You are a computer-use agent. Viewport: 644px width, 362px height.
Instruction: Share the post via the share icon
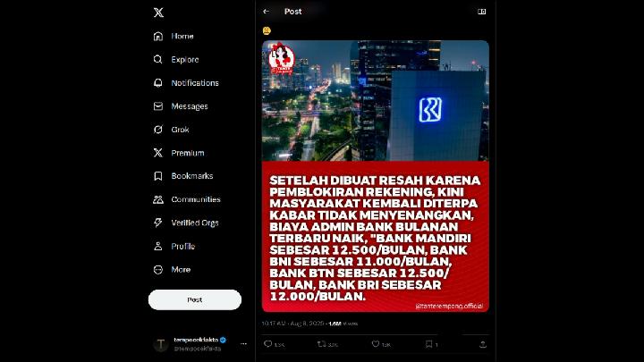[483, 344]
